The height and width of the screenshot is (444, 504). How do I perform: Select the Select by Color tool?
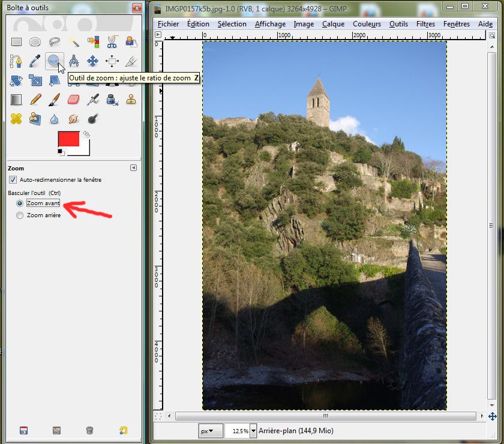coord(93,42)
